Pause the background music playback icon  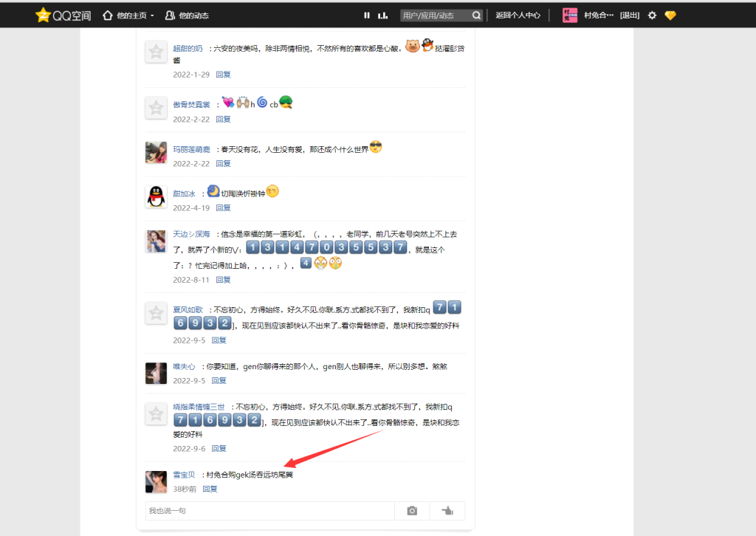pos(366,15)
